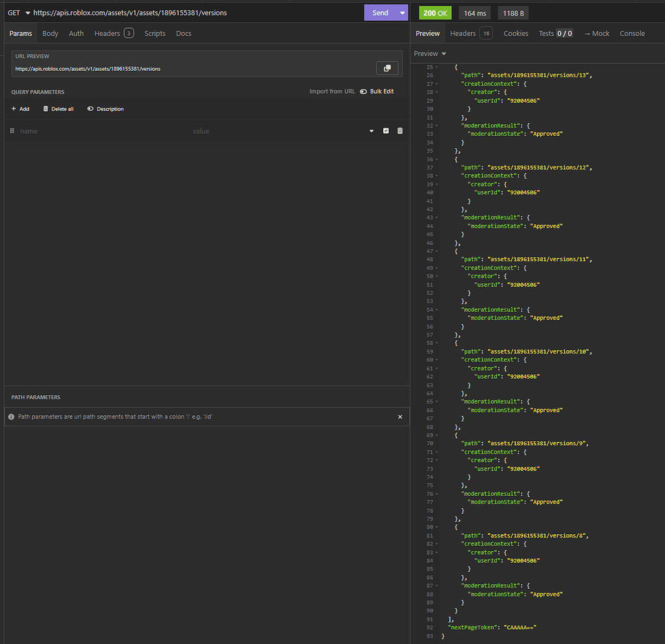Viewport: 665px width, 644px height.
Task: Add a new query parameter
Action: click(20, 109)
